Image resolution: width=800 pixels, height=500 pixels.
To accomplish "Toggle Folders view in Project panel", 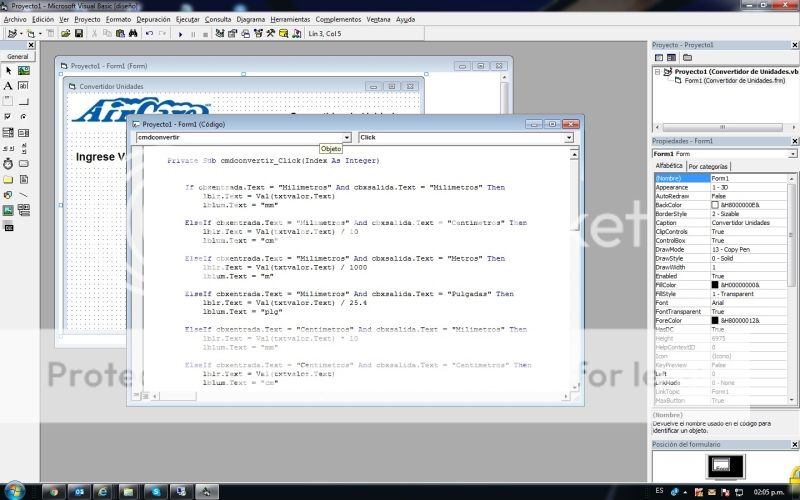I will point(688,58).
